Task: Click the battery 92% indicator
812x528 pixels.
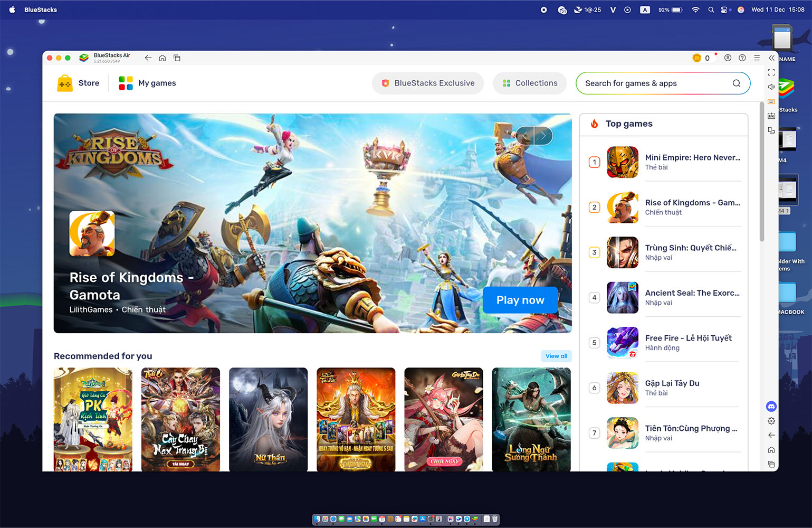Action: click(671, 10)
